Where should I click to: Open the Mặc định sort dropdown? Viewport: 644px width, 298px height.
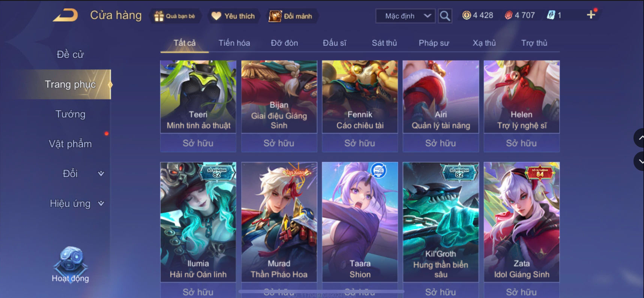[x=405, y=16]
